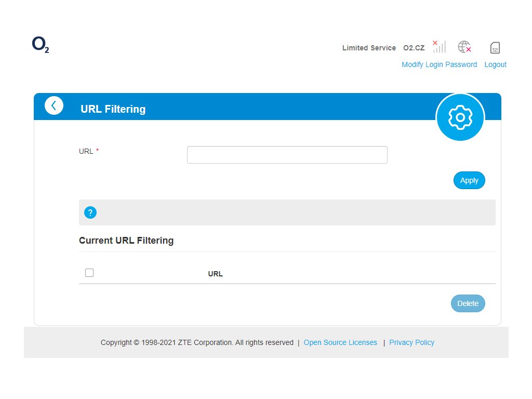This screenshot has height=399, width=532.
Task: Open the Open Source Licenses link
Action: (340, 342)
